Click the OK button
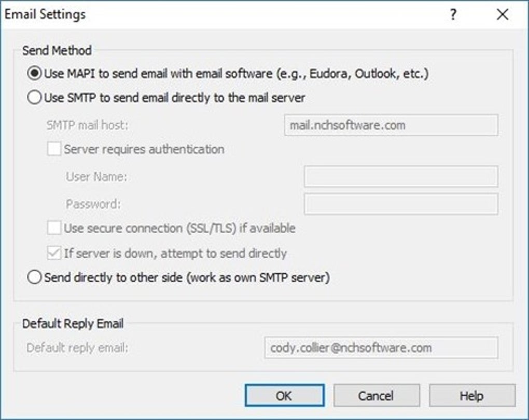The width and height of the screenshot is (529, 420). [x=283, y=396]
